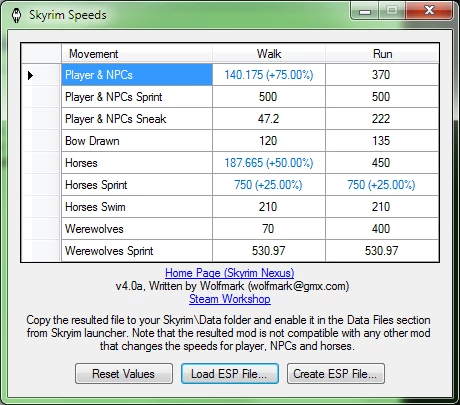Click the Load ESP File... button
Viewport: 460px width, 405px height.
[x=230, y=374]
